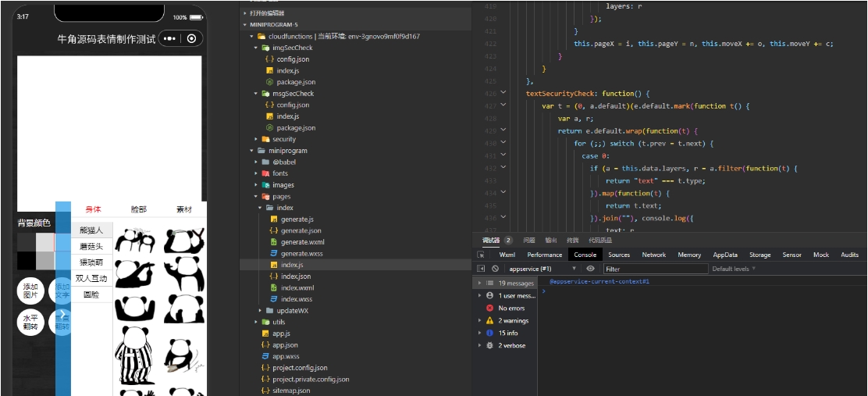Click the console Filter input field

tap(654, 269)
